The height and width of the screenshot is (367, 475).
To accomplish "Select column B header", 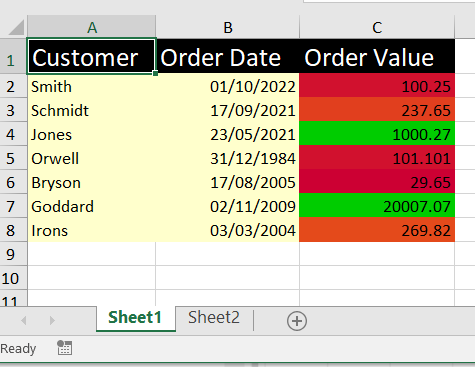I will [x=228, y=27].
